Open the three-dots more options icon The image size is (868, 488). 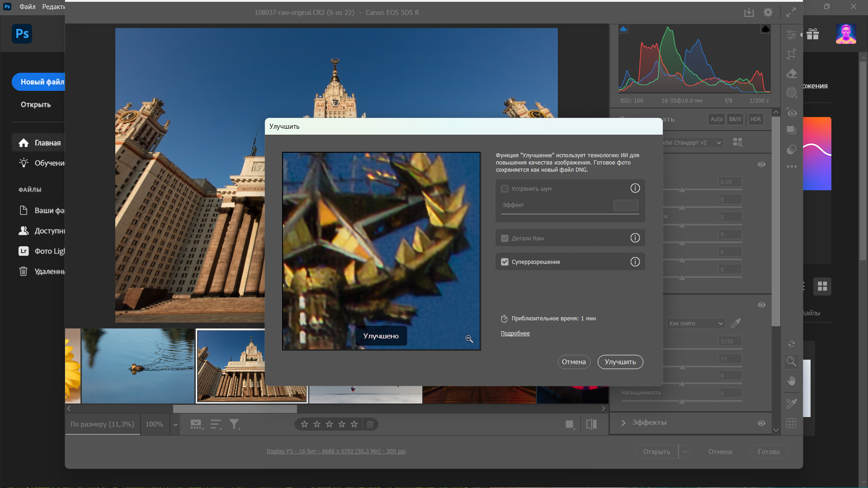(x=791, y=167)
